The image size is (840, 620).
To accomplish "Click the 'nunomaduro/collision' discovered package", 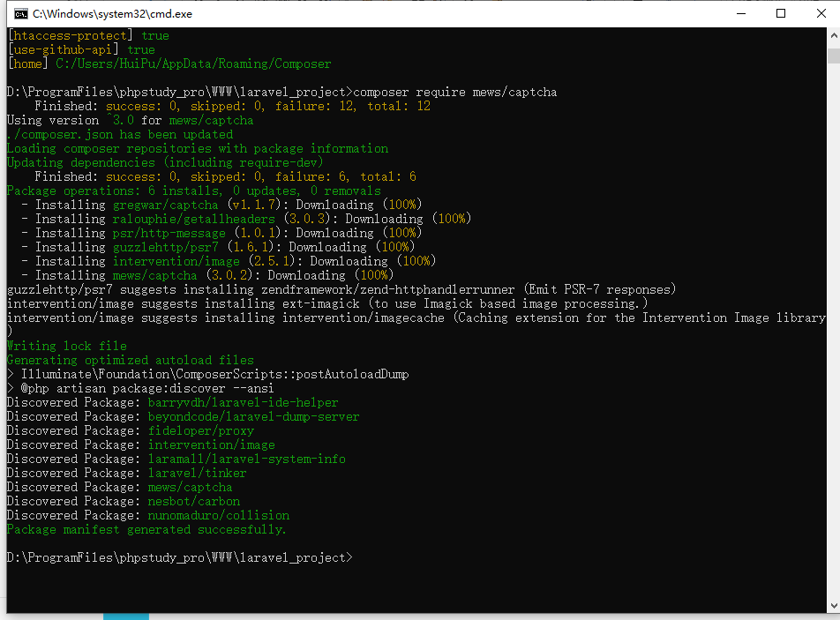I will (x=219, y=516).
